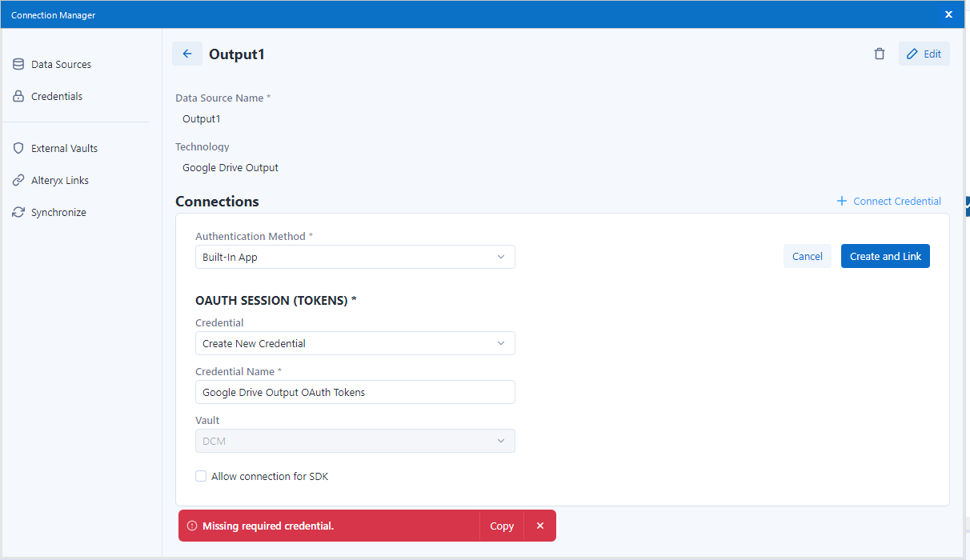Click the Credential Name input field
This screenshot has width=970, height=560.
(x=355, y=392)
